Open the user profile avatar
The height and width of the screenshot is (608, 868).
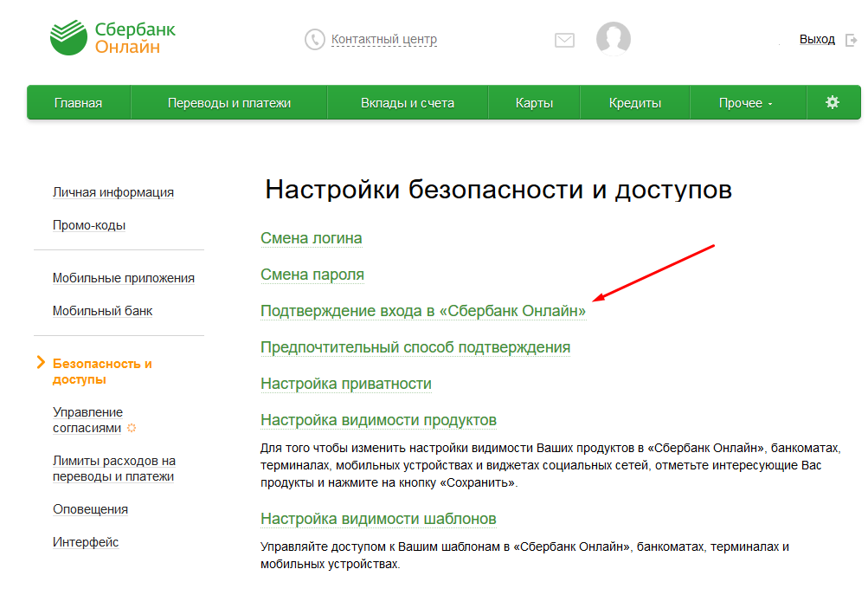(614, 39)
